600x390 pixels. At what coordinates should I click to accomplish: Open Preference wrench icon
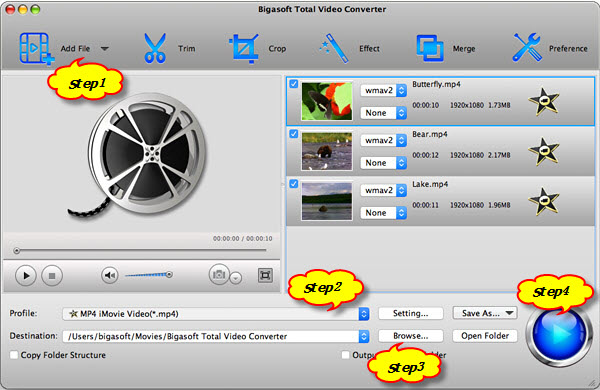(x=527, y=48)
